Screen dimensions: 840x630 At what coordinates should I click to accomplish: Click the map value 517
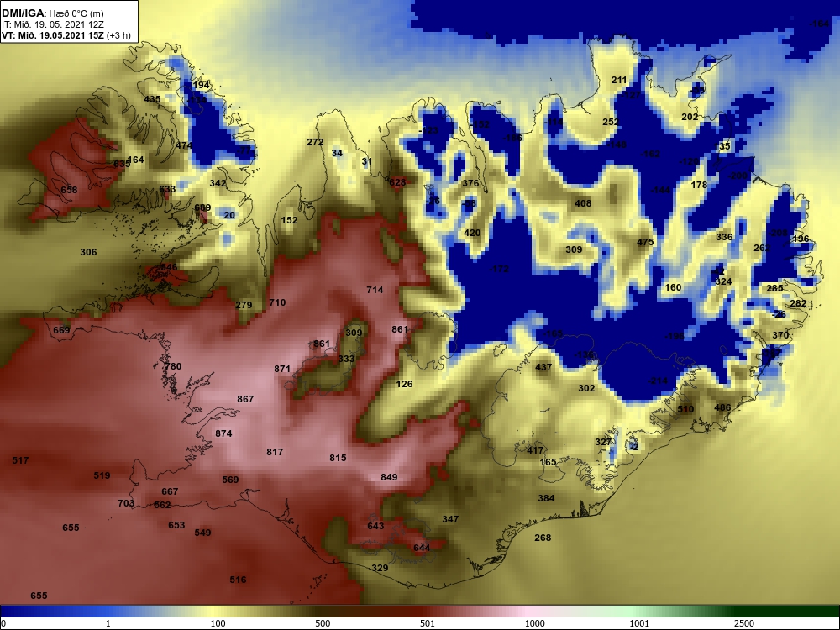pos(20,460)
